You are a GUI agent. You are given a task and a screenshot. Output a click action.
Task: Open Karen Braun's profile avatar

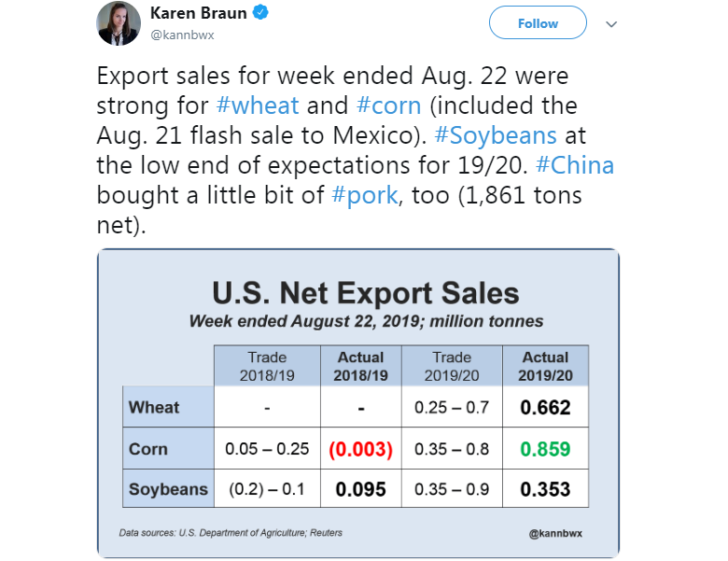119,23
